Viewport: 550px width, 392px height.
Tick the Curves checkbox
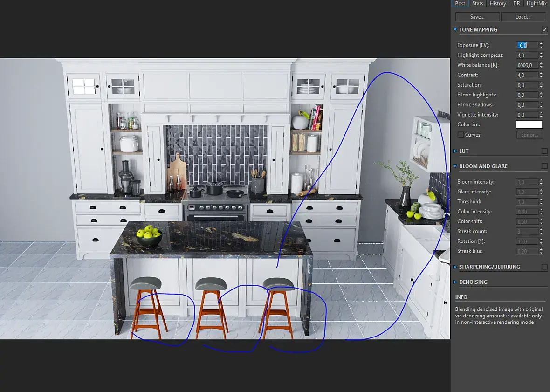461,135
